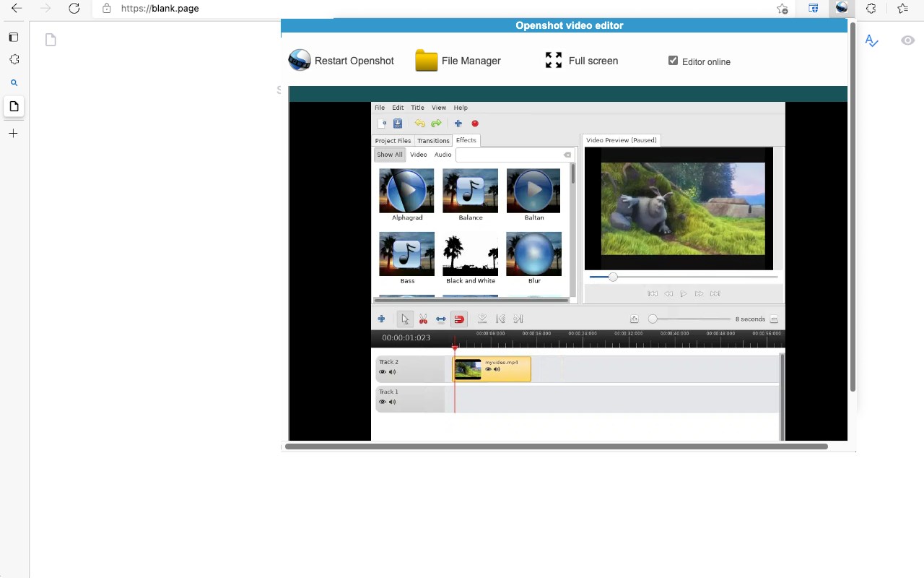Image resolution: width=924 pixels, height=578 pixels.
Task: Click the timeline zoom slider handle
Action: pos(653,319)
